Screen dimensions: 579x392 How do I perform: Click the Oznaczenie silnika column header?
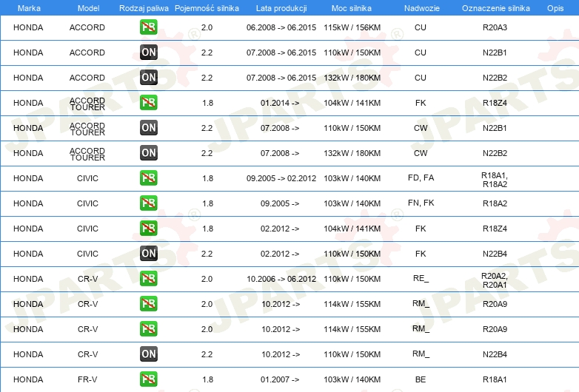click(495, 8)
